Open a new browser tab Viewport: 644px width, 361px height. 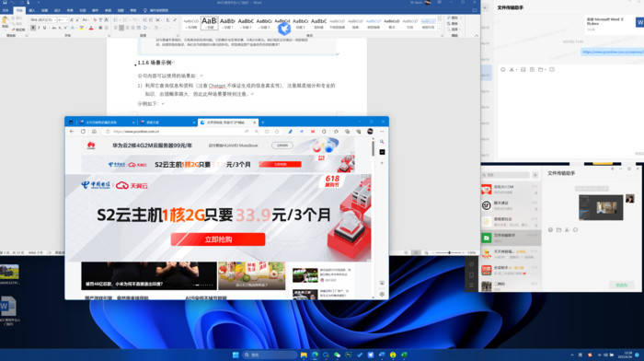pos(263,122)
